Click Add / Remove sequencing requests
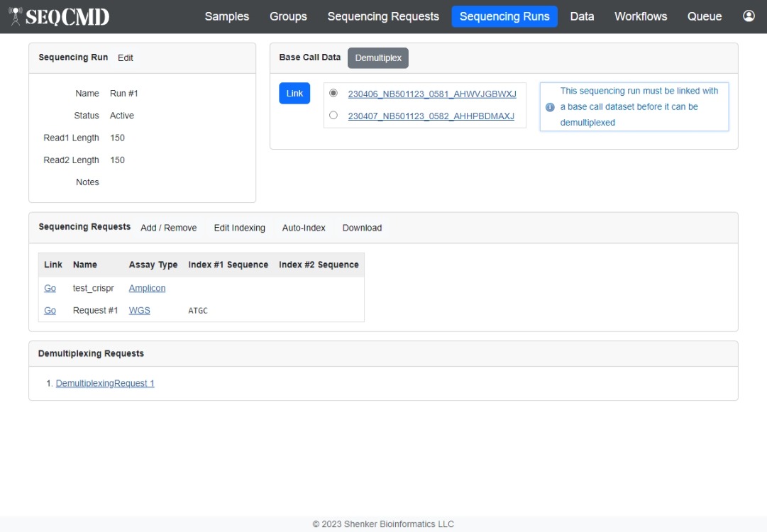This screenshot has height=532, width=767. click(x=168, y=228)
